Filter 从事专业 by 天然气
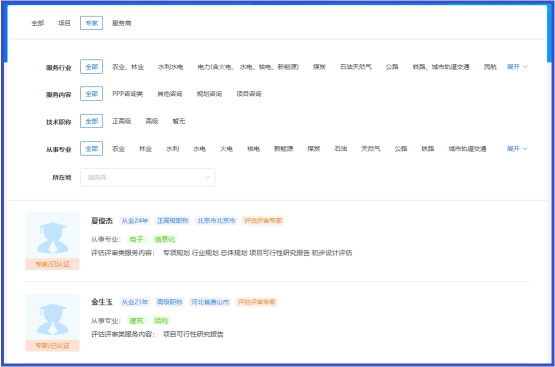The width and height of the screenshot is (555, 367). [371, 149]
